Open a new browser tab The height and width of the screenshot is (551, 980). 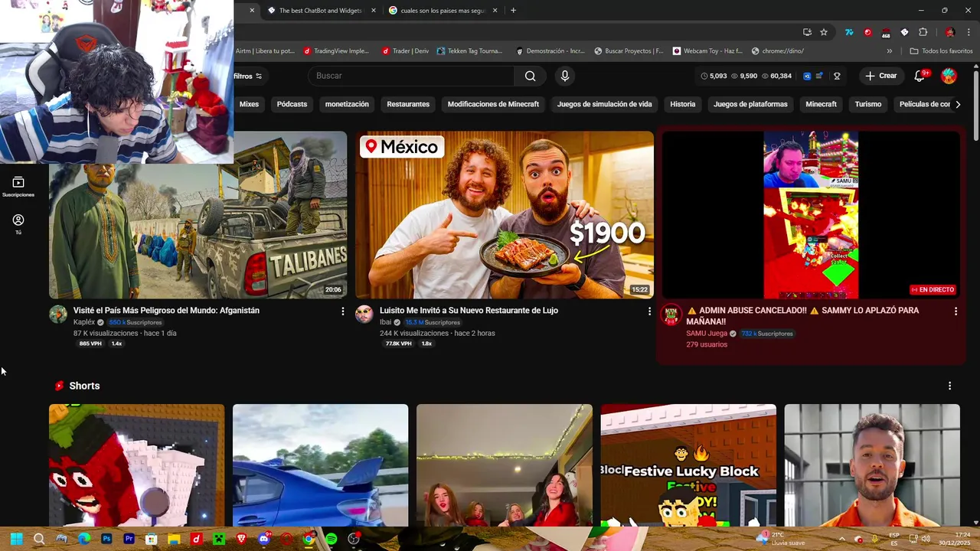(x=513, y=11)
